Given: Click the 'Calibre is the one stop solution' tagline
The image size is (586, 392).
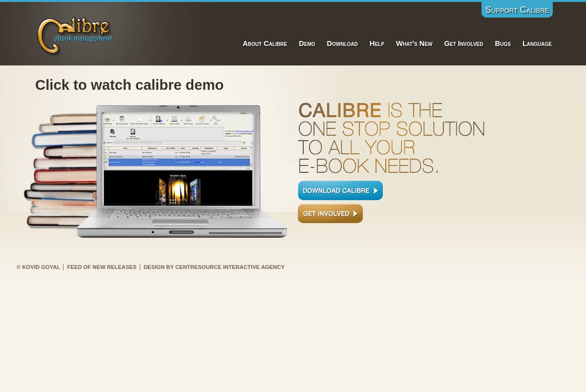Looking at the screenshot, I should pyautogui.click(x=391, y=138).
